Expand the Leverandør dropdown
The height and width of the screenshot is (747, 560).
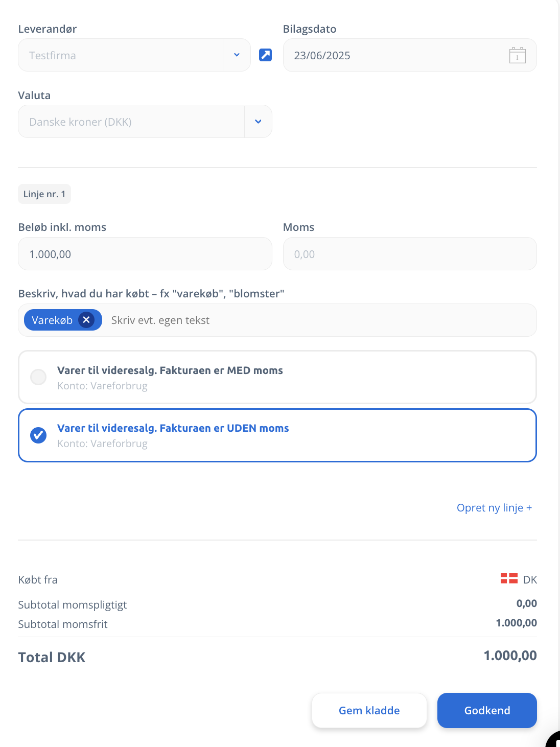pos(237,55)
